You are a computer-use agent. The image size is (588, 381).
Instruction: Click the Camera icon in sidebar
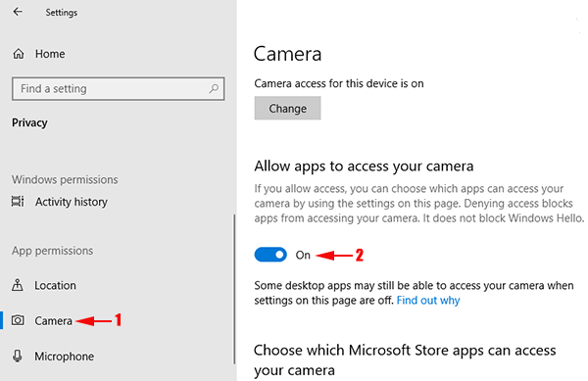point(18,320)
